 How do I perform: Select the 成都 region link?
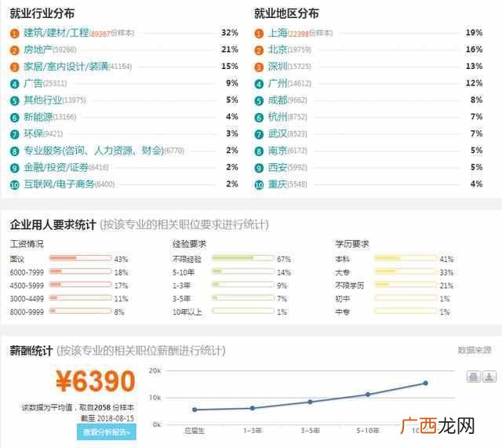tap(278, 100)
